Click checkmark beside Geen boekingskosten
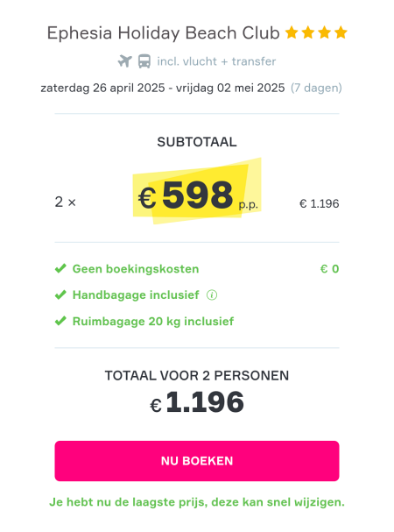This screenshot has width=394, height=532. point(60,269)
